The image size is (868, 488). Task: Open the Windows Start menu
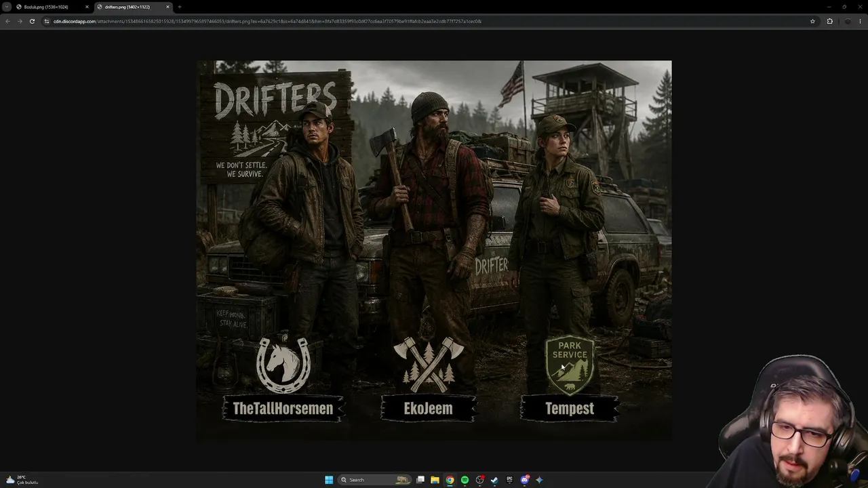click(329, 480)
